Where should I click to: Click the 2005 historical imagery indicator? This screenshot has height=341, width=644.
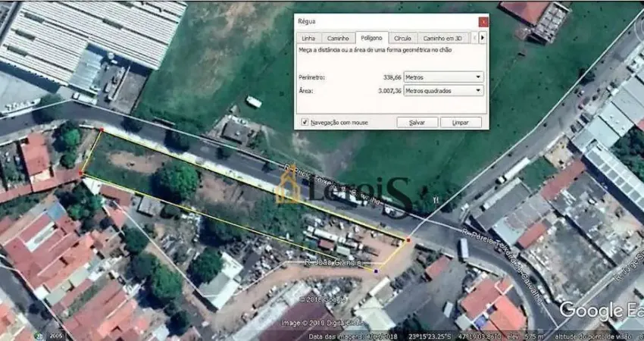pyautogui.click(x=56, y=336)
